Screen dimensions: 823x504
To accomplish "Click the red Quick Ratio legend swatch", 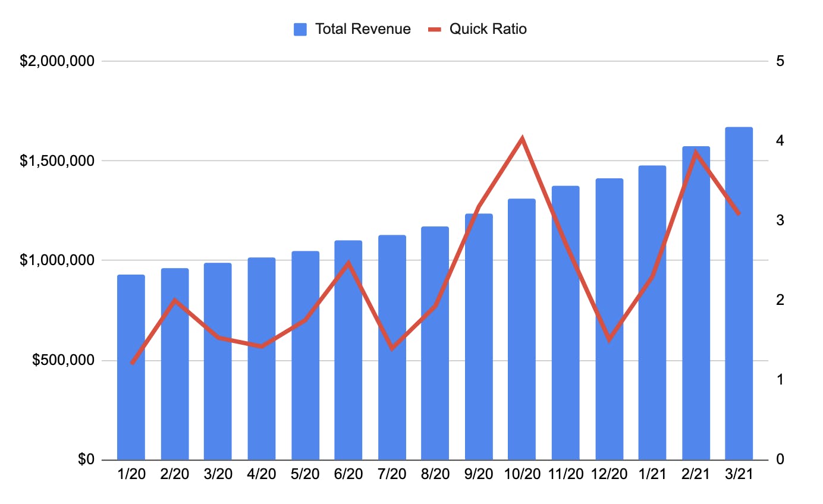I will pos(435,29).
